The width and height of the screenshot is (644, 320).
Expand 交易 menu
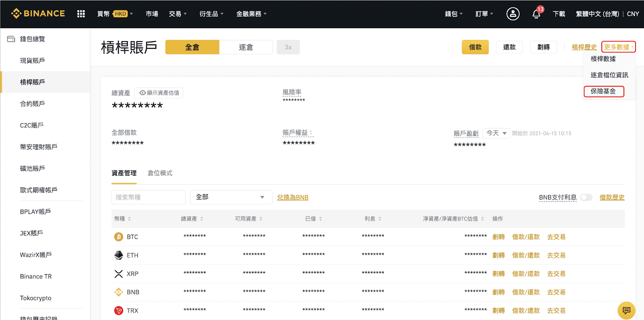(178, 14)
